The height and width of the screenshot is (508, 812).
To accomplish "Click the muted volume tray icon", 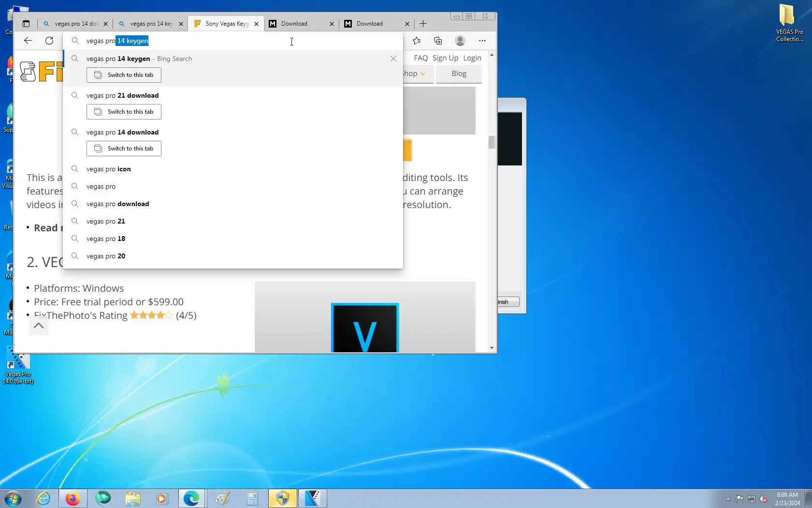I will tap(763, 499).
